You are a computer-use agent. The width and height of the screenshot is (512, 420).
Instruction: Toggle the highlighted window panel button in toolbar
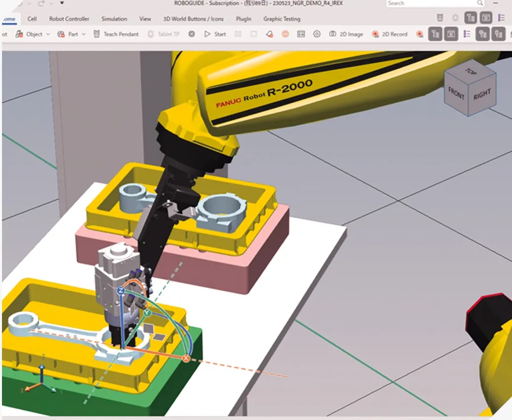(x=451, y=34)
